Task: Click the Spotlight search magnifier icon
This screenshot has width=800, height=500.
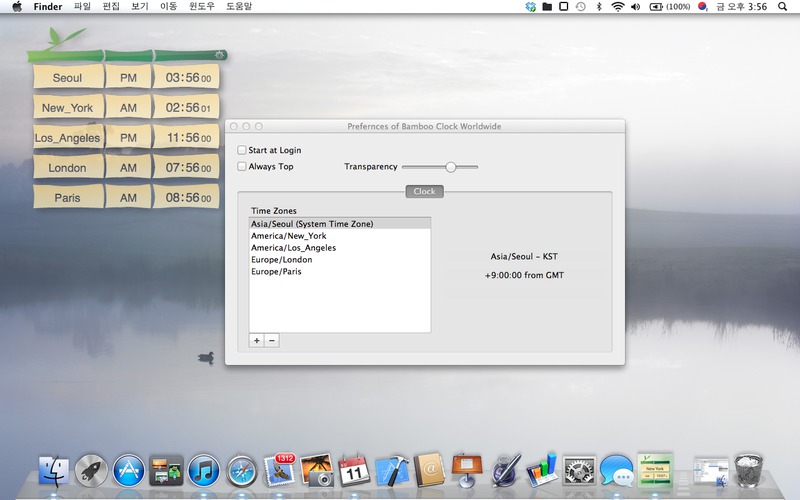Action: [x=781, y=7]
